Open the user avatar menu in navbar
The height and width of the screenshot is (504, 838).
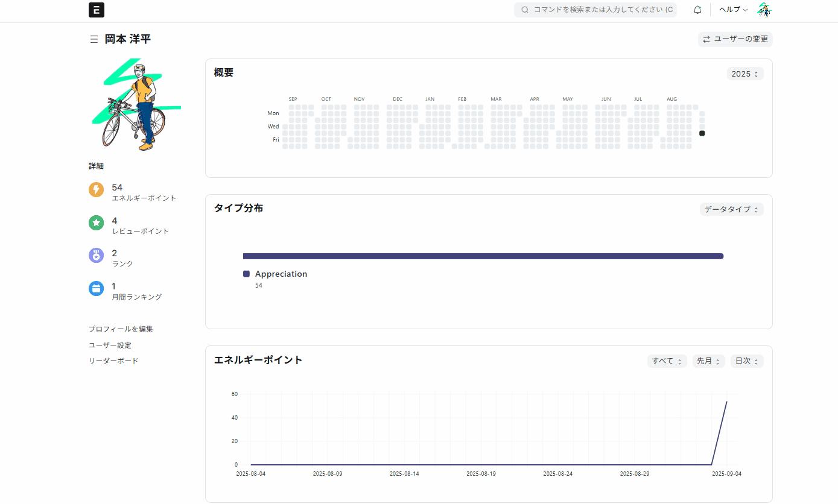(x=764, y=10)
